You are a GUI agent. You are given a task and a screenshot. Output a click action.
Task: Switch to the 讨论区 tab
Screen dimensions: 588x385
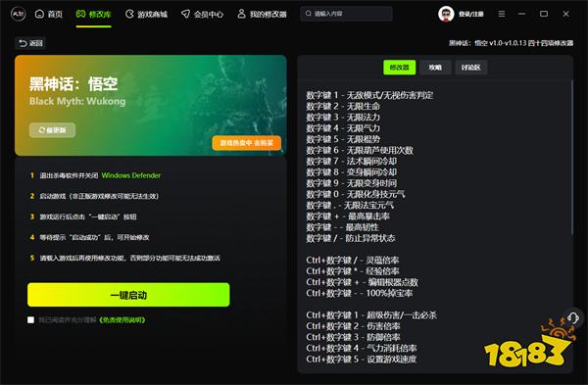470,68
